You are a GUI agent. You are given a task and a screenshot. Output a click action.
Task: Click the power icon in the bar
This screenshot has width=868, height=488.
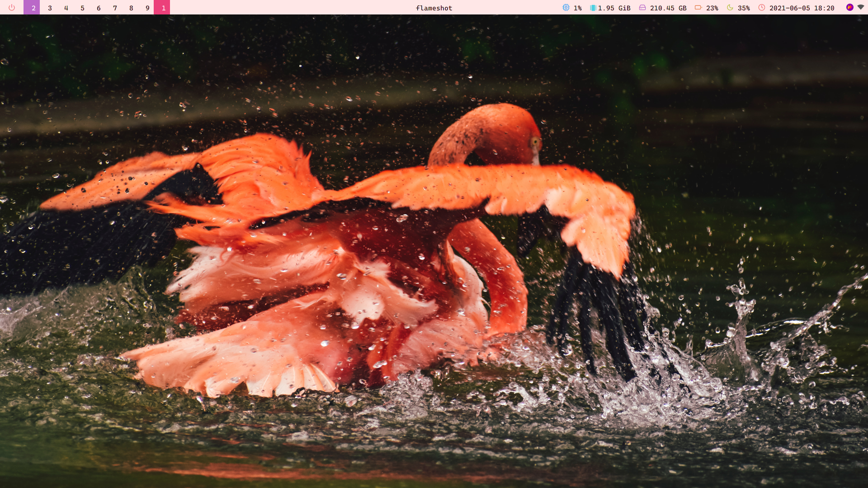(12, 8)
